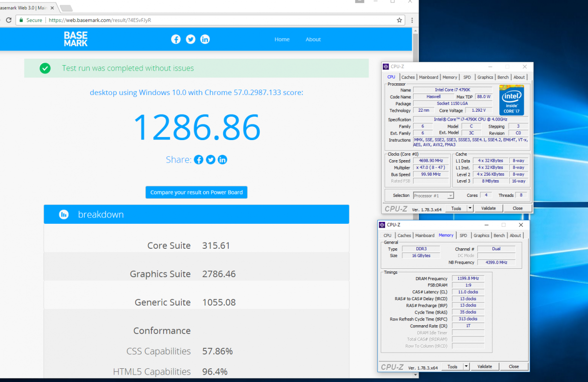This screenshot has width=588, height=382.
Task: Switch to About tab in lower CPU-Z window
Action: (515, 236)
